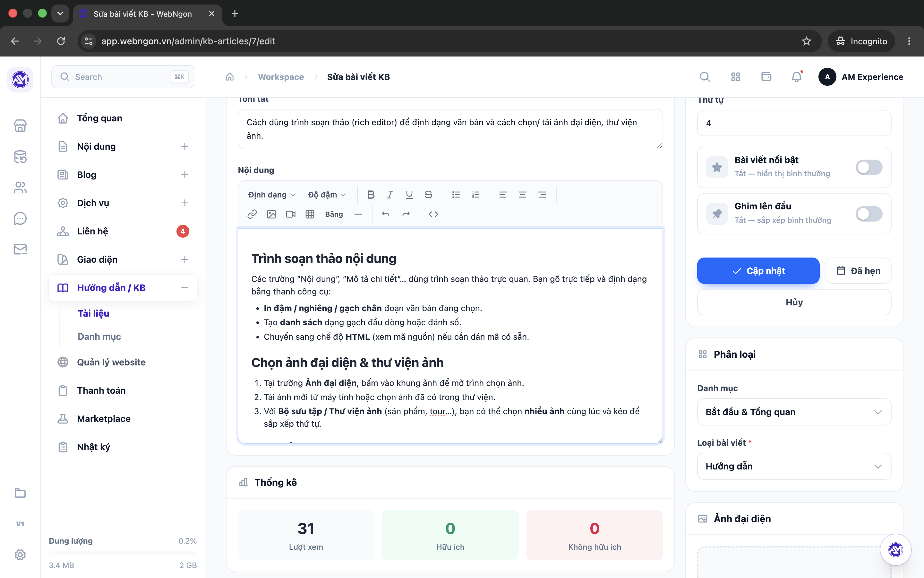924x578 pixels.
Task: Open the users icon in the left rail
Action: [20, 188]
